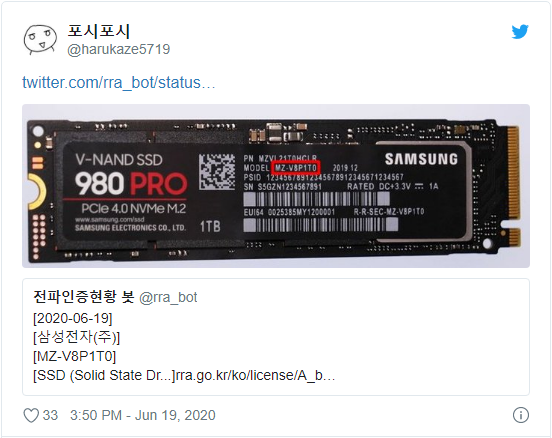Screen dimensions: 552x438
Task: Click the display name 포시포시
Action: [99, 31]
